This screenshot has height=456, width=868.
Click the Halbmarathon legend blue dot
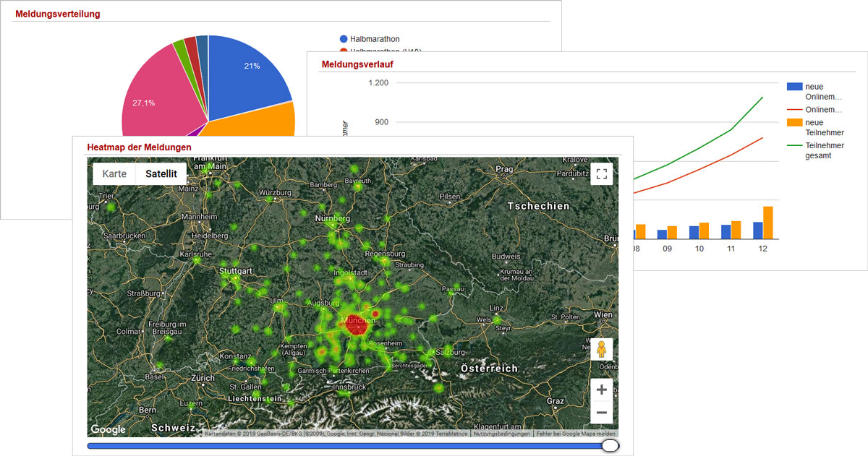pos(344,39)
